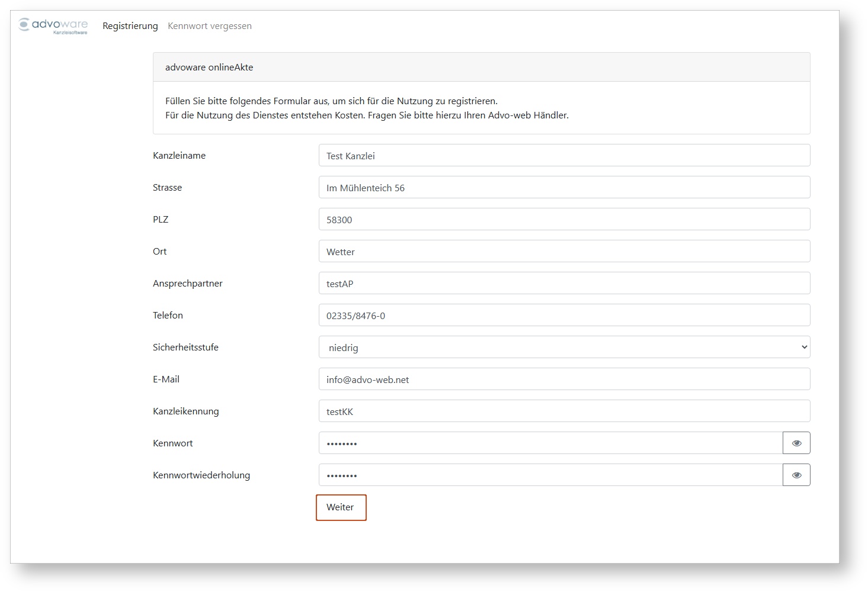The image size is (868, 592).
Task: Click the Sicherheitsstufe label
Action: [x=185, y=348]
